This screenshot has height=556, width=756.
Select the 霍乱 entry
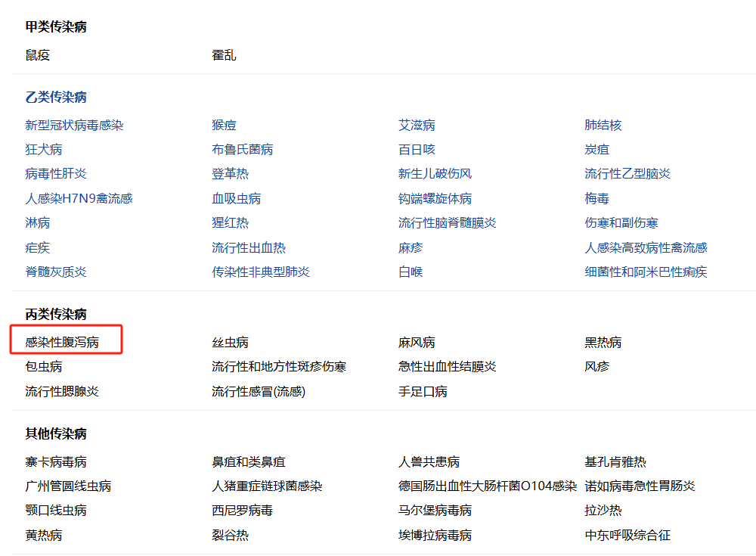click(x=224, y=55)
